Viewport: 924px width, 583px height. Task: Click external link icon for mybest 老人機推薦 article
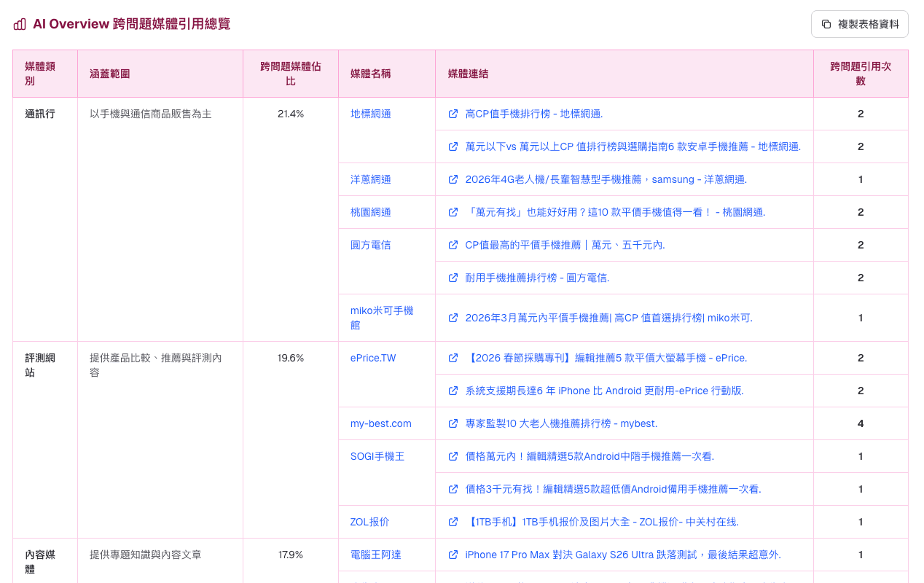(453, 423)
